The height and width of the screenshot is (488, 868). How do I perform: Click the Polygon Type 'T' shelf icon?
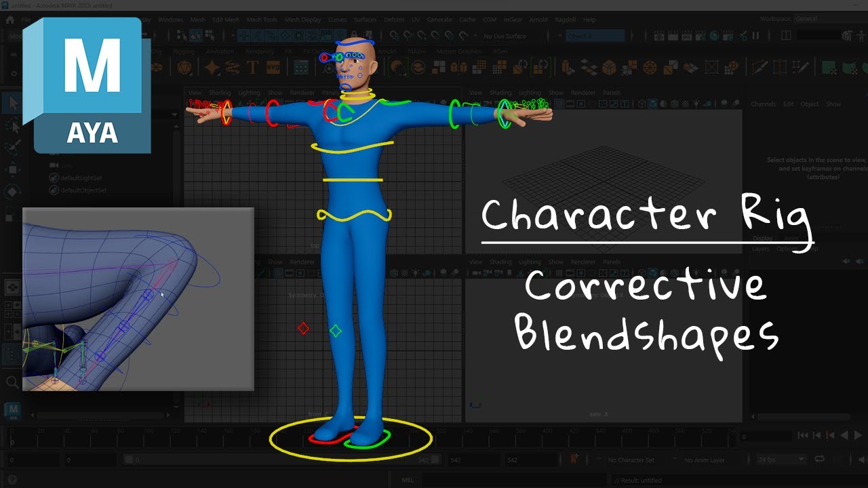click(x=253, y=68)
